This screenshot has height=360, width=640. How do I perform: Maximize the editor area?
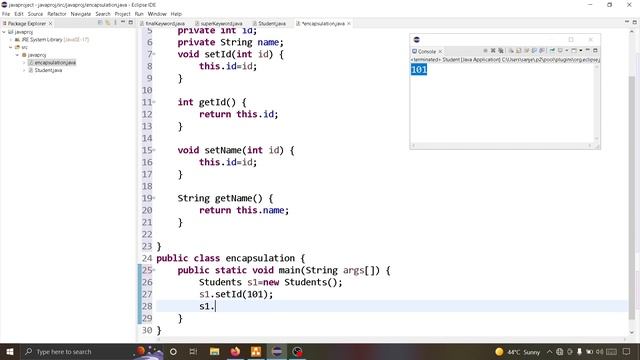tap(635, 22)
